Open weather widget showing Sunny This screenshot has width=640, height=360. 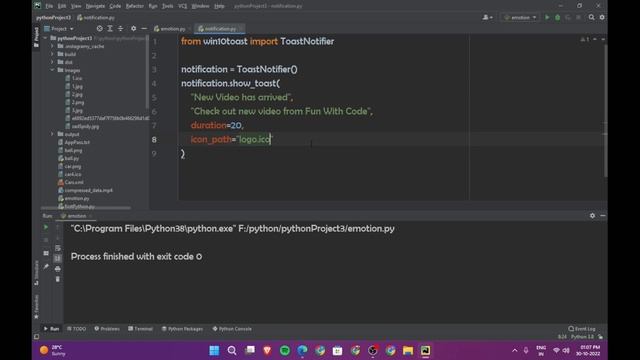[x=52, y=351]
